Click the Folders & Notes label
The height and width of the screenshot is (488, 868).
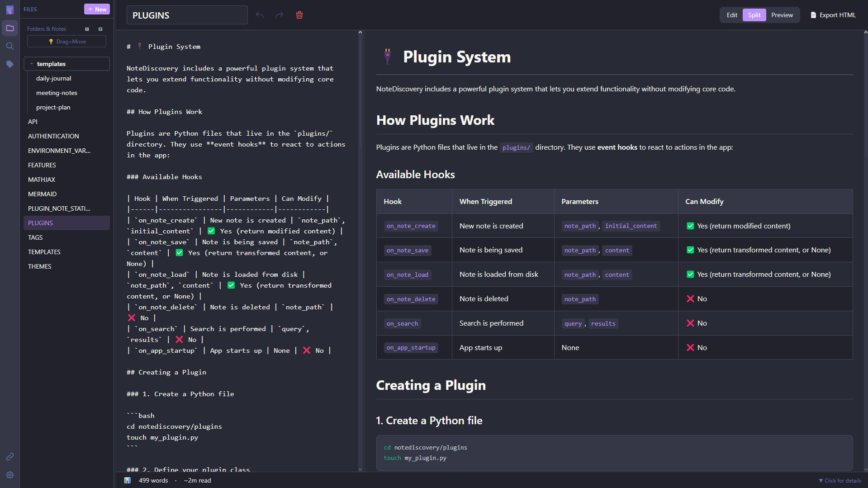pyautogui.click(x=47, y=29)
